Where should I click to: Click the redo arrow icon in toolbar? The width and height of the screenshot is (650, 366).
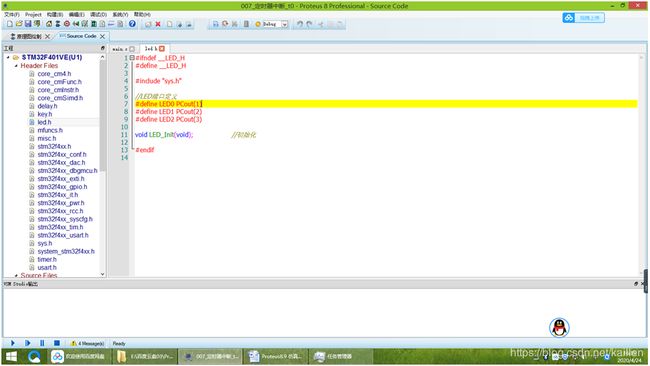click(309, 24)
